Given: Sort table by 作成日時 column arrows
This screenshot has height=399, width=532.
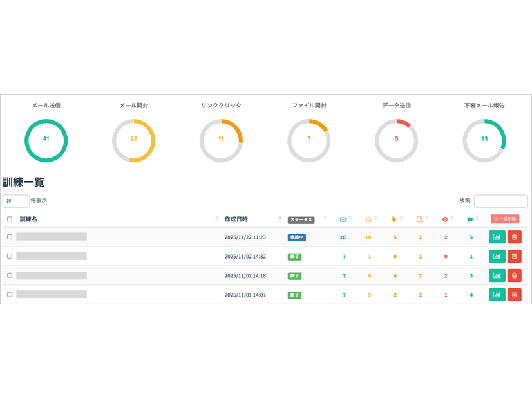Looking at the screenshot, I should [280, 219].
